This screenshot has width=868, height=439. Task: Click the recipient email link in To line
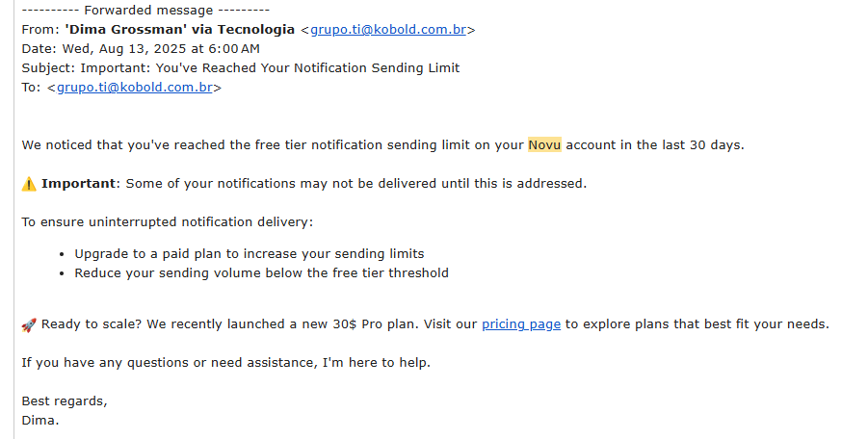134,88
